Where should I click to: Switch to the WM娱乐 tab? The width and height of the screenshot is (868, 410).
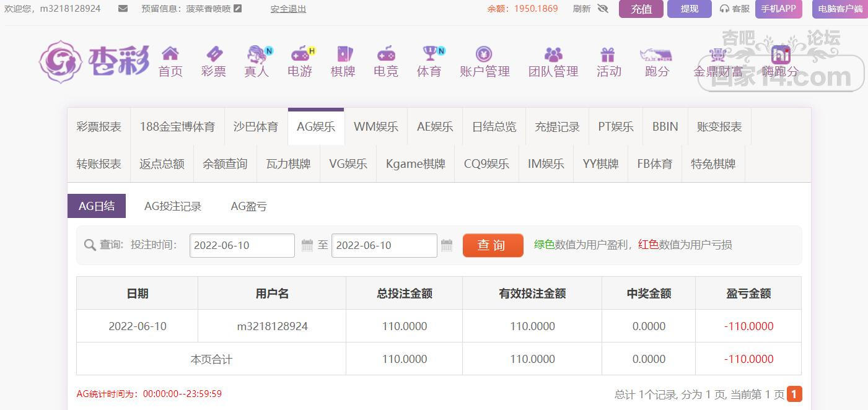point(375,126)
